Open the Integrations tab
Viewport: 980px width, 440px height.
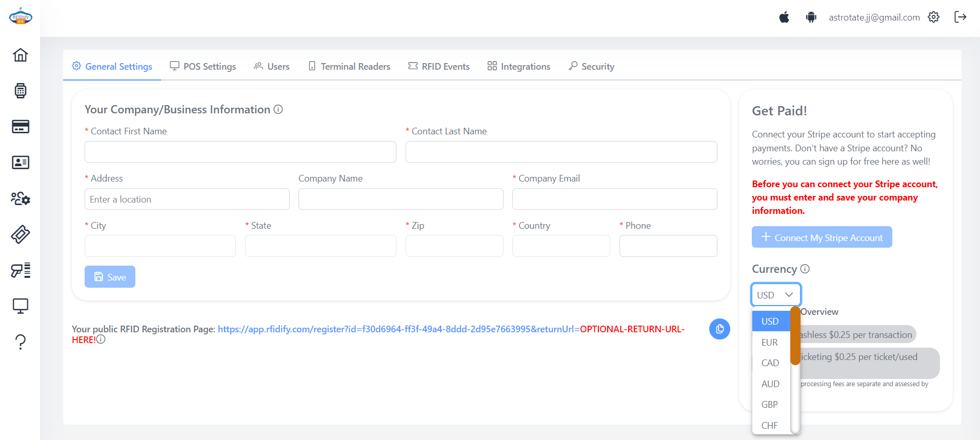tap(519, 66)
